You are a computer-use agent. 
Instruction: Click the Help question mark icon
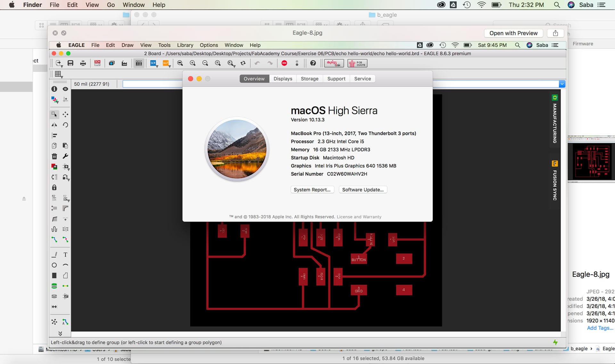coord(313,63)
